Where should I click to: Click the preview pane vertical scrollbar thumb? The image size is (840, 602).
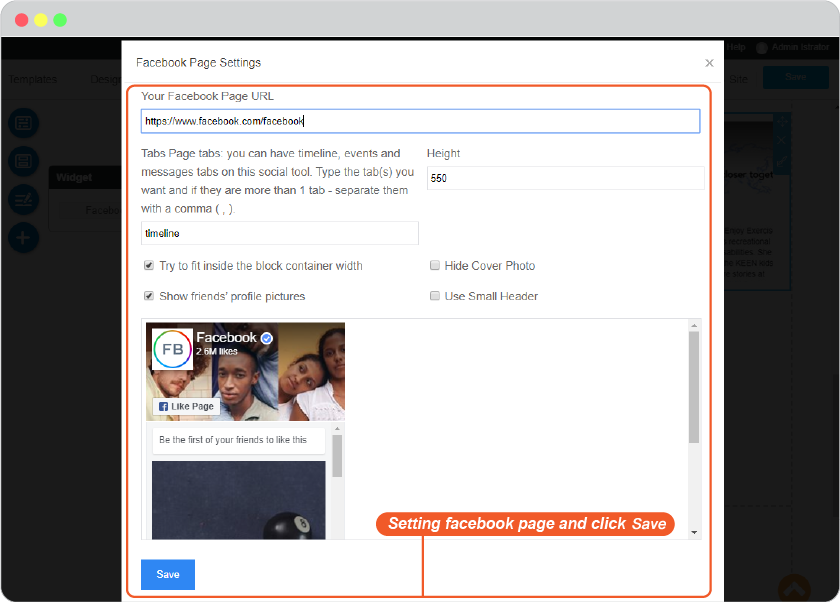694,387
